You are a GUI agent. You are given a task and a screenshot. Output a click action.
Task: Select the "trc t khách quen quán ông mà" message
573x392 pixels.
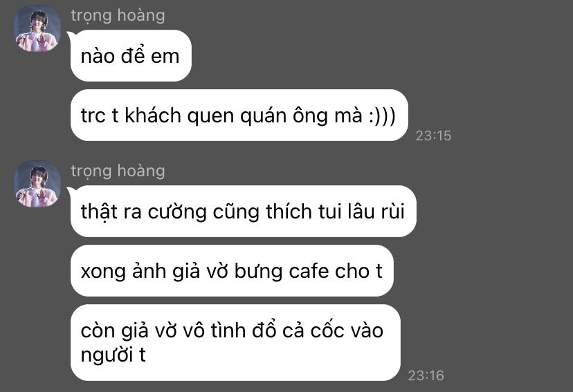click(x=239, y=115)
